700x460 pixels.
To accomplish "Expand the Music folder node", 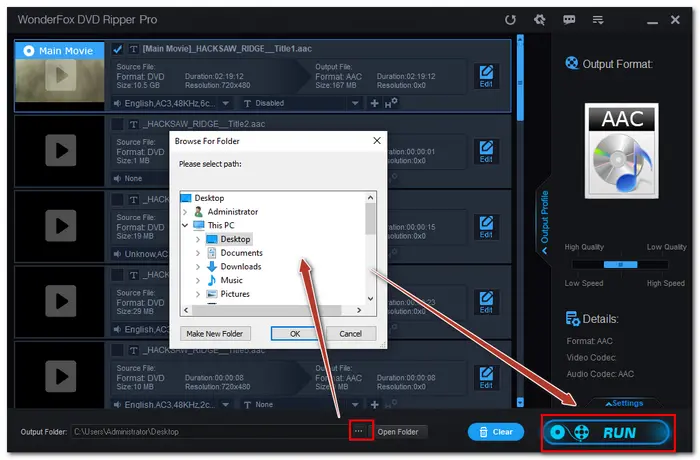I will 198,280.
